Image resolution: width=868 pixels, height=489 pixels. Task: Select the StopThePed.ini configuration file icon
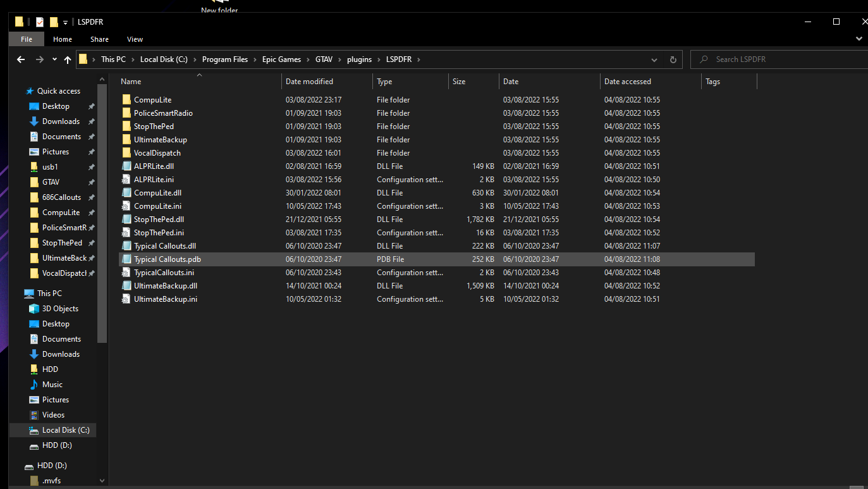tap(126, 233)
